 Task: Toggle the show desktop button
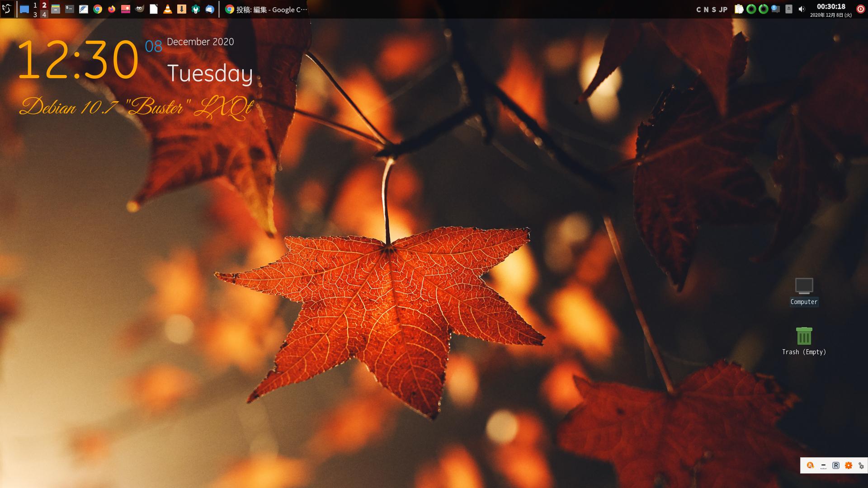coord(24,9)
